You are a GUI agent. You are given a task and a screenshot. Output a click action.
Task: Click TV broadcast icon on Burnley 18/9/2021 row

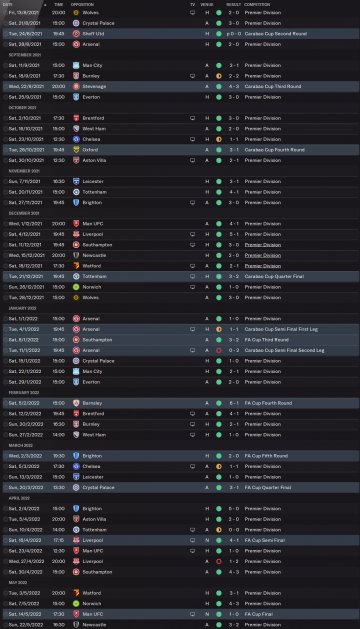tap(192, 76)
